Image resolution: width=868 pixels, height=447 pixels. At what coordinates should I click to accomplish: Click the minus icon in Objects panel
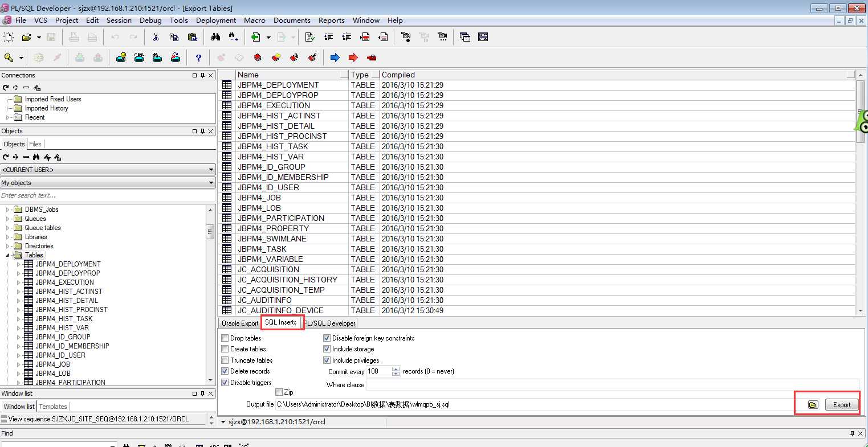tap(26, 157)
